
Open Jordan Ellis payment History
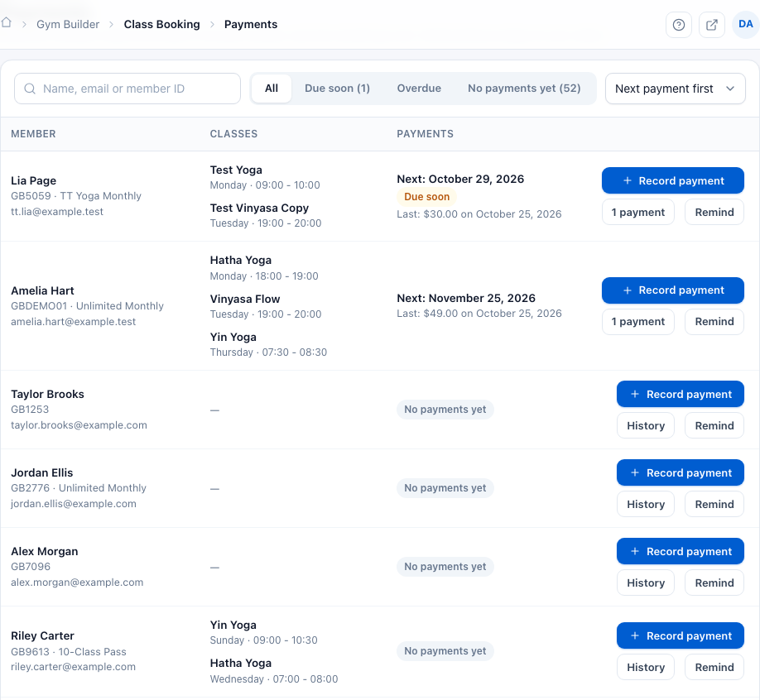pyautogui.click(x=645, y=504)
